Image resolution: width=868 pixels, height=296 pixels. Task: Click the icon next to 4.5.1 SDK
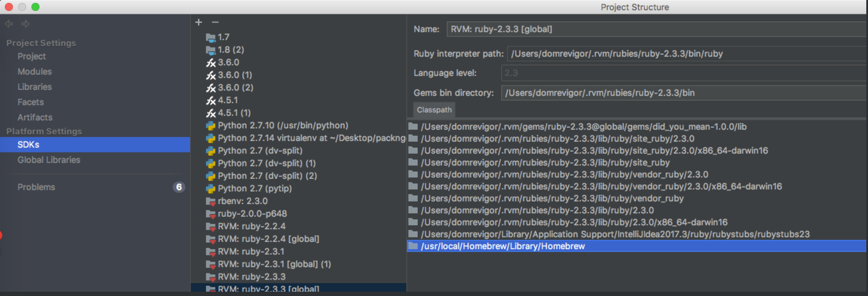[x=211, y=101]
